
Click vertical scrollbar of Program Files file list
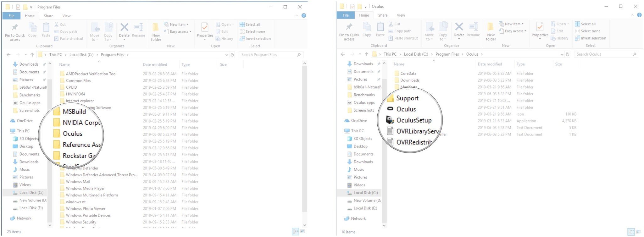coord(304,138)
